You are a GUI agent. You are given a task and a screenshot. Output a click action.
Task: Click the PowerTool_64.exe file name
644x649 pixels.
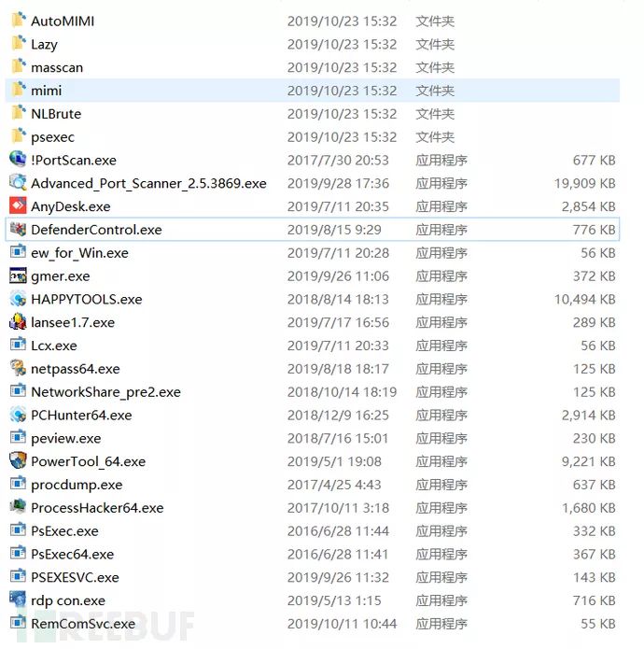point(88,461)
